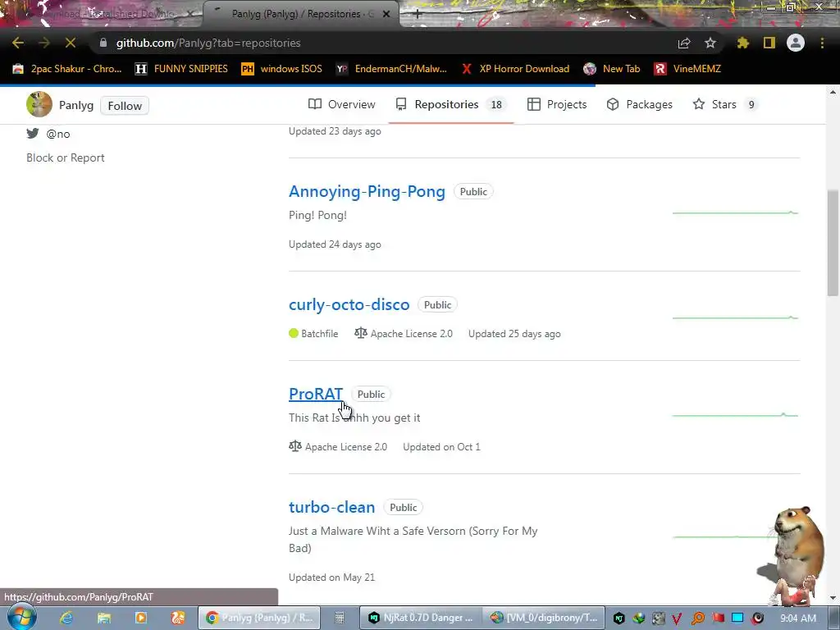Switch to the Overview tab
The width and height of the screenshot is (840, 630).
(342, 104)
